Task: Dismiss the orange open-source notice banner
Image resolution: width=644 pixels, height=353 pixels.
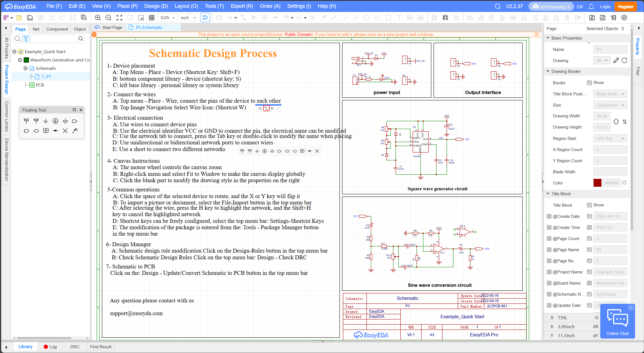Action: point(536,34)
